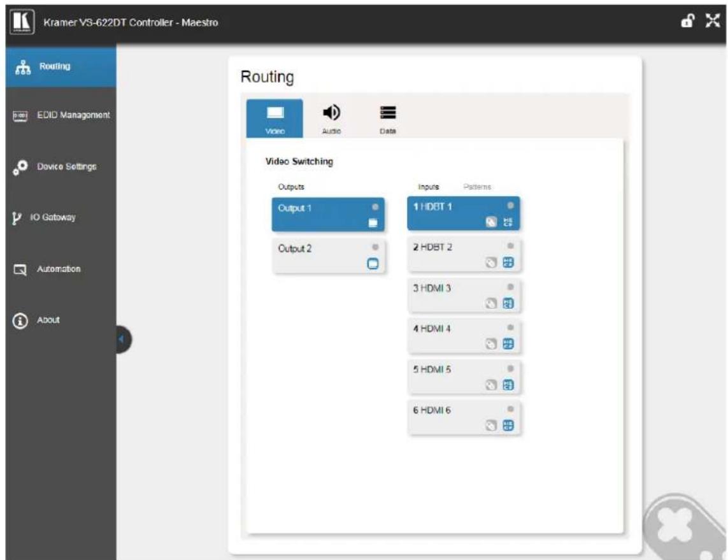Open Automation page in sidebar

61,269
